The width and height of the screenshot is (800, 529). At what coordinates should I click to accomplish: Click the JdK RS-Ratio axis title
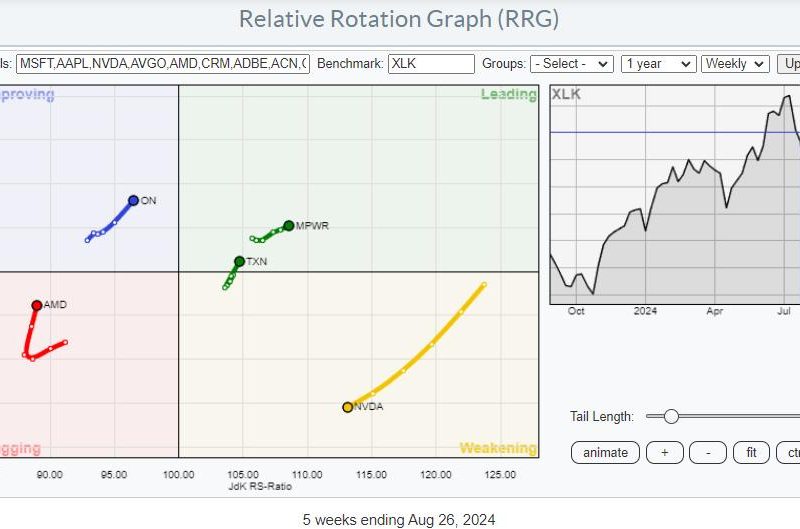pos(260,486)
